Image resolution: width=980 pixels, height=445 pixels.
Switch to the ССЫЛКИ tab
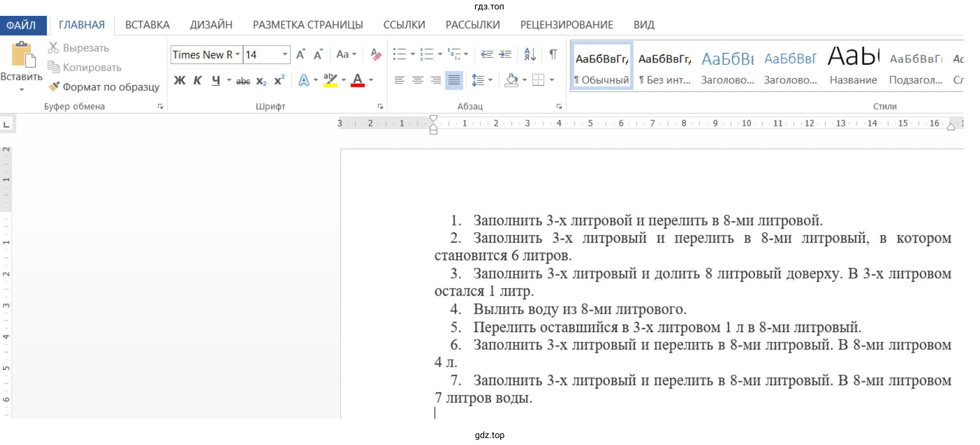(x=404, y=25)
